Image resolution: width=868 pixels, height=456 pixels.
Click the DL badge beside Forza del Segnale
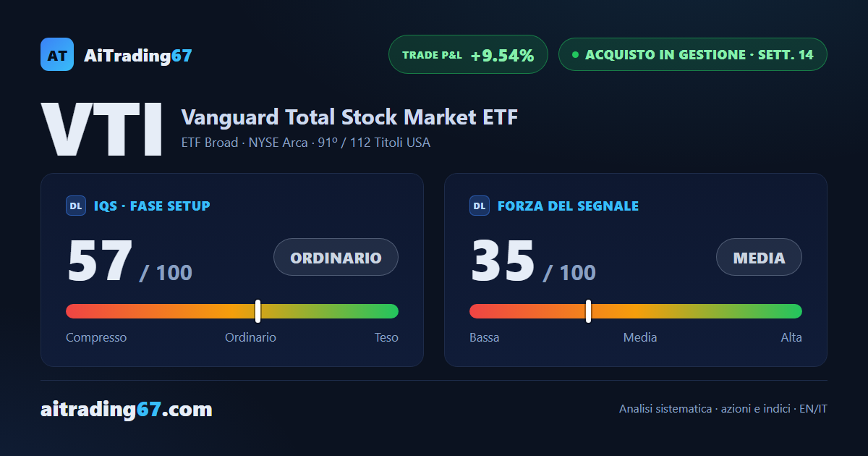(x=480, y=206)
